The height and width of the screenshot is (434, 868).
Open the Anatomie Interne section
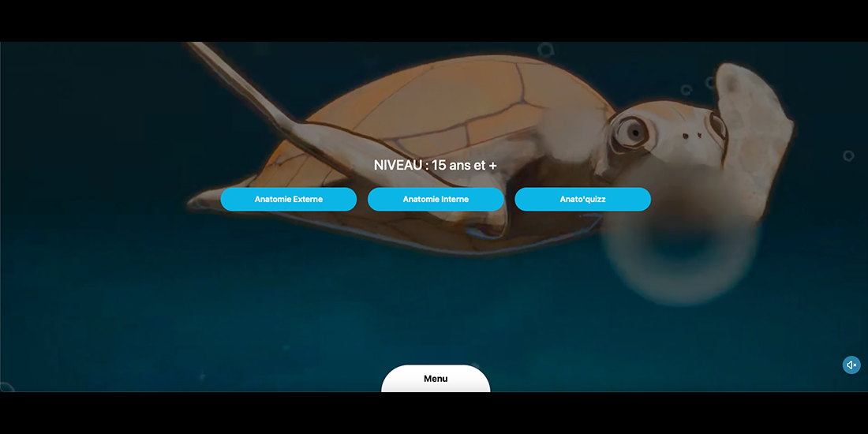click(x=436, y=200)
